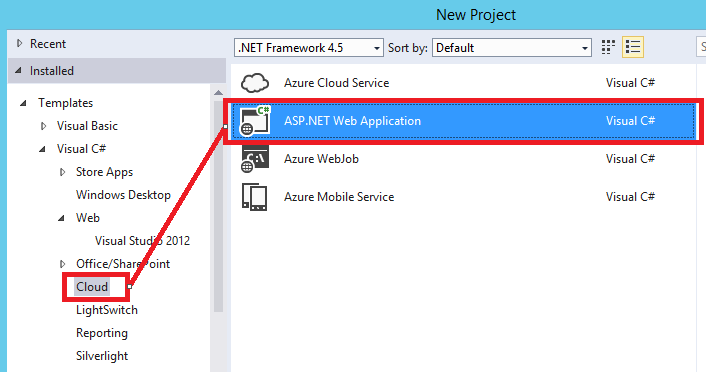Expand the Store Apps node

click(x=63, y=172)
